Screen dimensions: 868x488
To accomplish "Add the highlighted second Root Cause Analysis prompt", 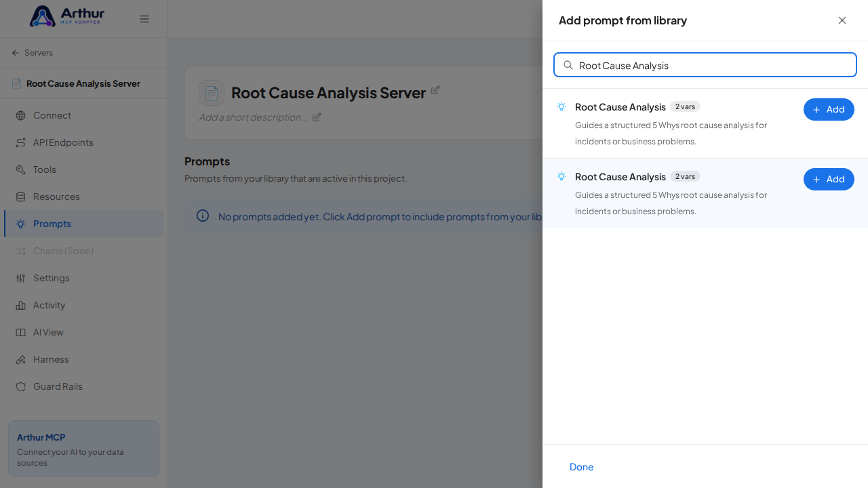I will pos(829,179).
